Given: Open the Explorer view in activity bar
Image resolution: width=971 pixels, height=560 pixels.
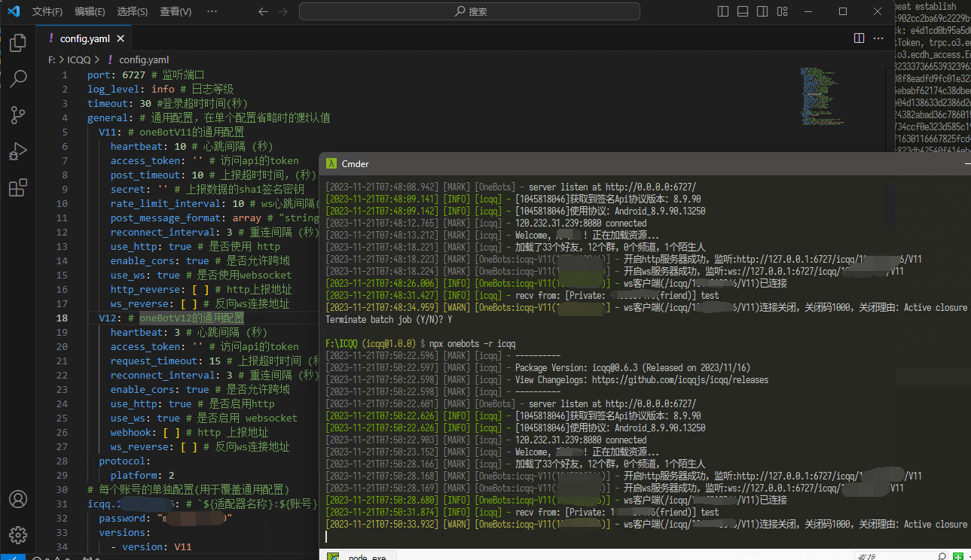Looking at the screenshot, I should pos(18,43).
